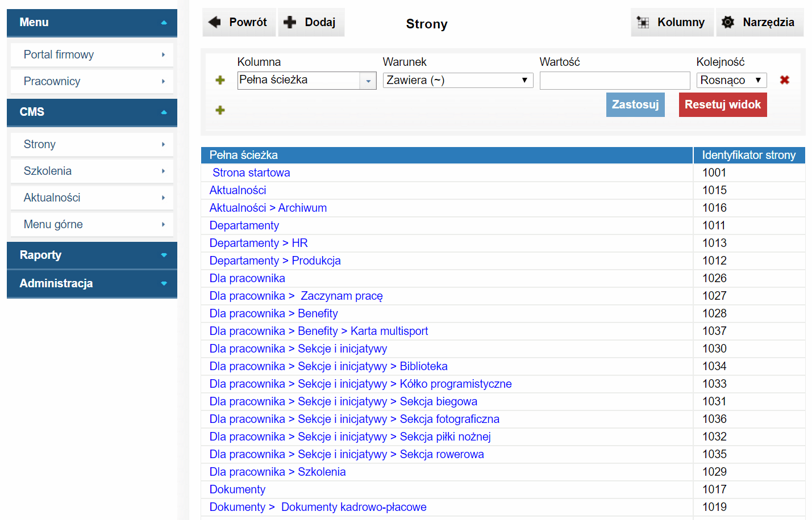This screenshot has width=812, height=520.
Task: Sort by Identyfikator strony column header
Action: point(748,155)
